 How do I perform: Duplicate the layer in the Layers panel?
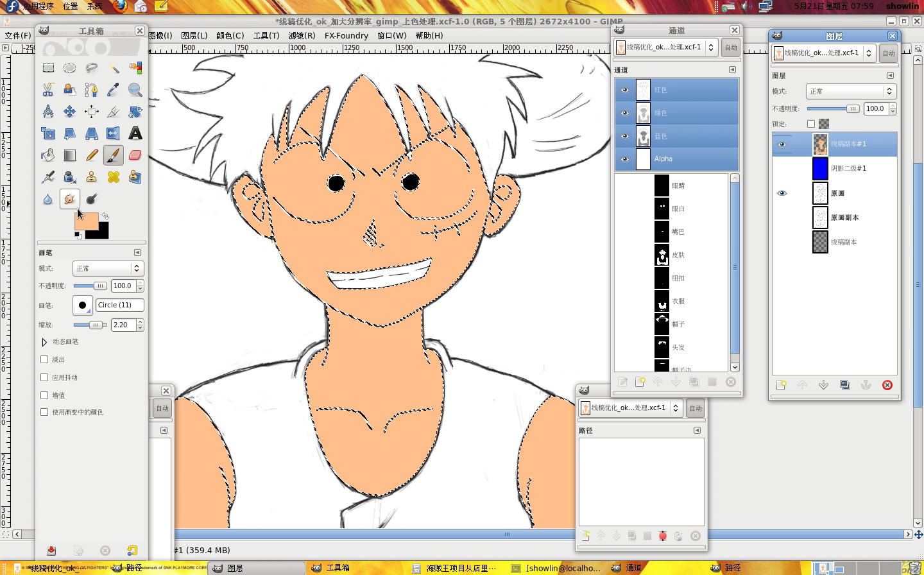845,385
